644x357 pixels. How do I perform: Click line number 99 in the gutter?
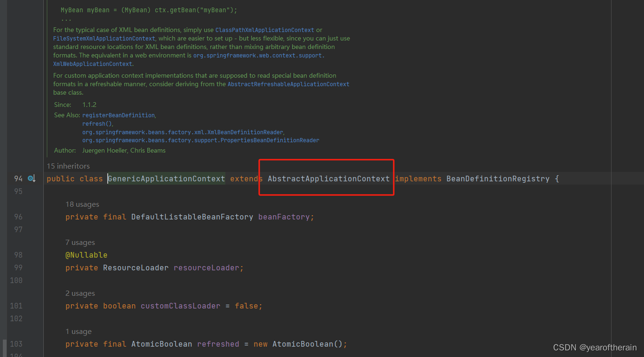tap(18, 268)
